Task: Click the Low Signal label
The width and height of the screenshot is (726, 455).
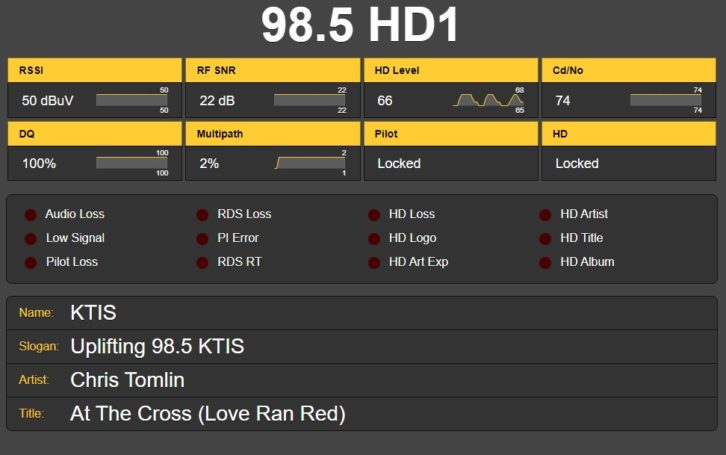Action: point(75,238)
